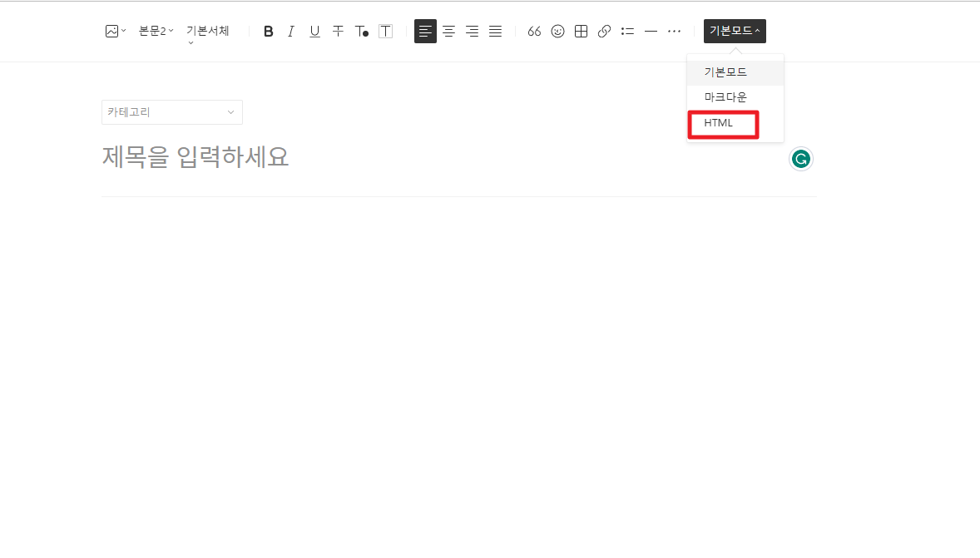Click the Grammarly icon in the editor

coord(800,158)
